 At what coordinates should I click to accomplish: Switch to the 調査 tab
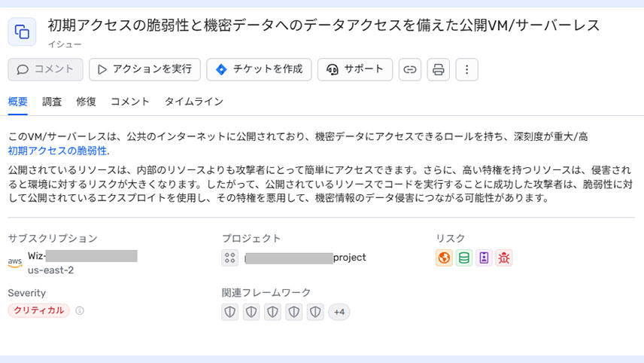tap(52, 102)
